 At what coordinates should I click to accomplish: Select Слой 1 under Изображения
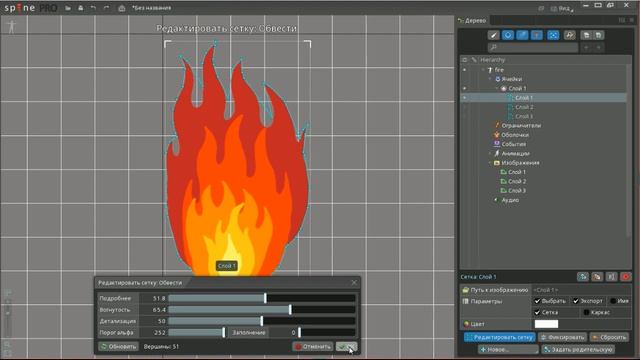click(x=517, y=172)
